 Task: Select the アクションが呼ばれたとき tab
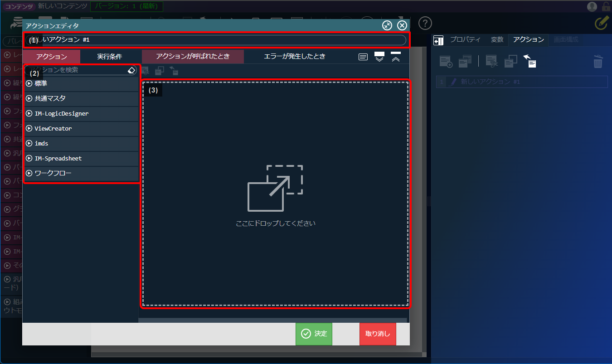pyautogui.click(x=193, y=57)
